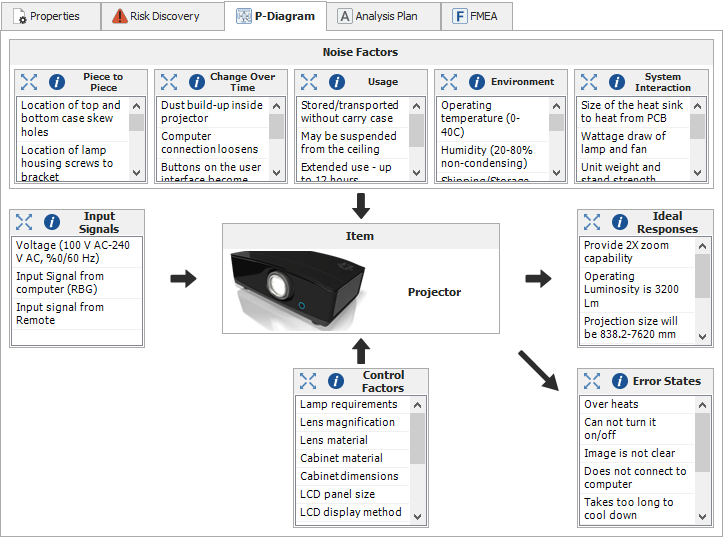
Task: Expand the Control Factors panel
Action: point(308,381)
